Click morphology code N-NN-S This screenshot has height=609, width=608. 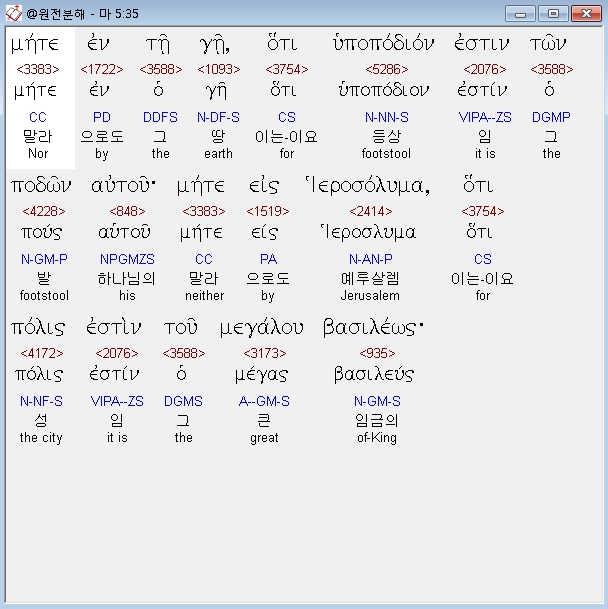click(387, 117)
